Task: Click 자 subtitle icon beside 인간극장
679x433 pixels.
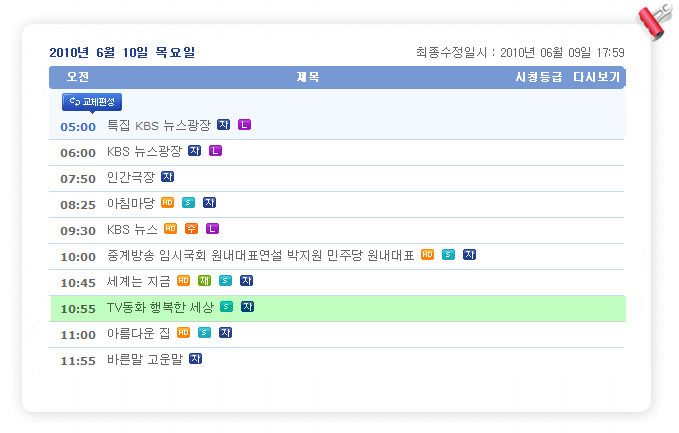Action: point(168,177)
